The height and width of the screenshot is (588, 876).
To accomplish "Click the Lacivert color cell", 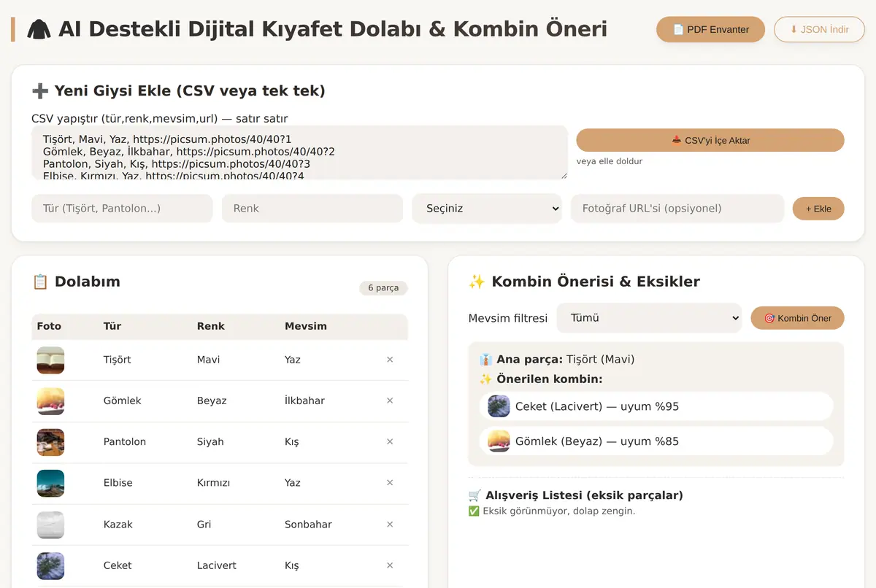I will (217, 565).
